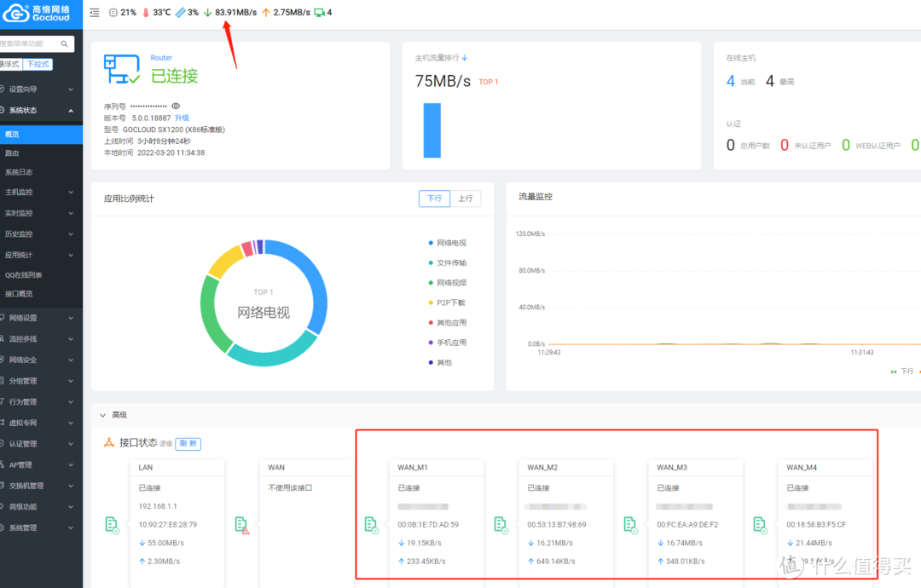Click the menu search input field
This screenshot has height=588, width=921.
click(x=32, y=43)
